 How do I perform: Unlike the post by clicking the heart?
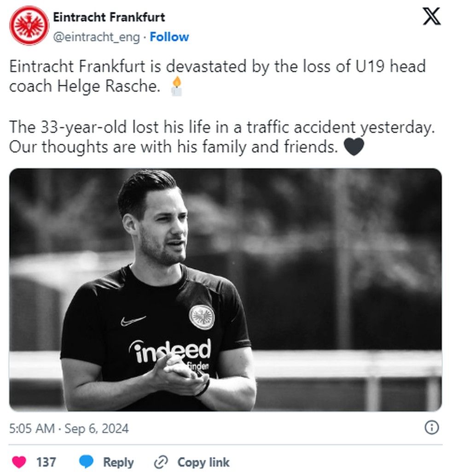click(x=18, y=461)
